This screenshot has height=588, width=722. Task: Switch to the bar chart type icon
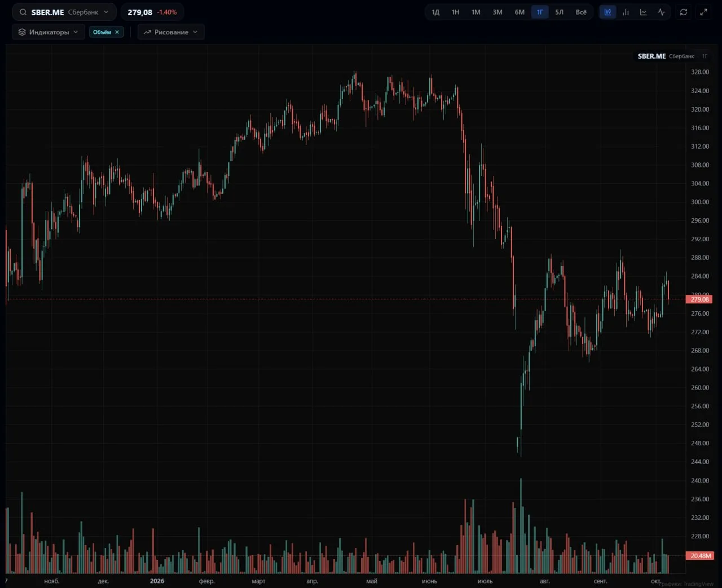(x=626, y=12)
